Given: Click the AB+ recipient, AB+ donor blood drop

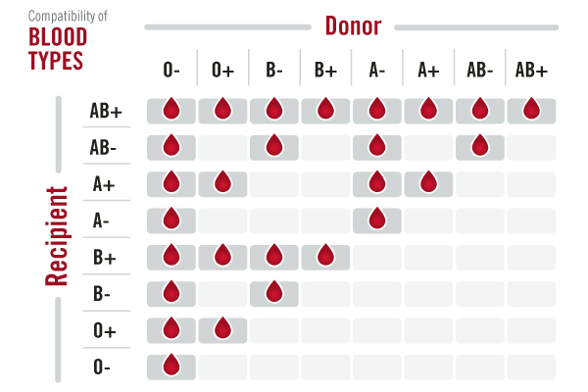Looking at the screenshot, I should coord(531,110).
